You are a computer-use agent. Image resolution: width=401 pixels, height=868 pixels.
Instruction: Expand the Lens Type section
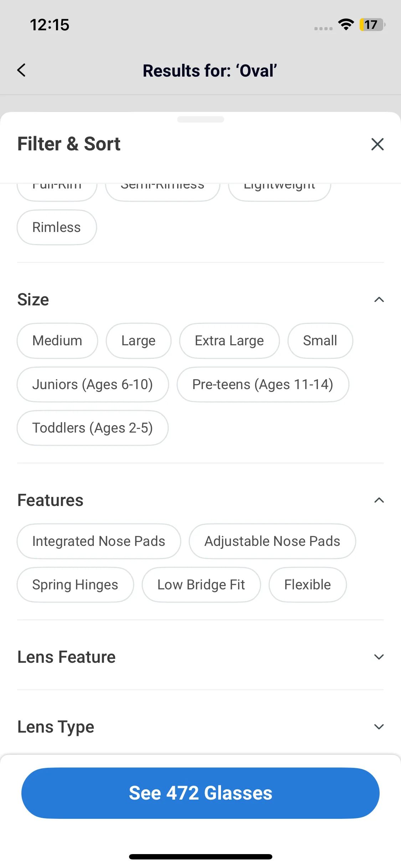(x=379, y=727)
